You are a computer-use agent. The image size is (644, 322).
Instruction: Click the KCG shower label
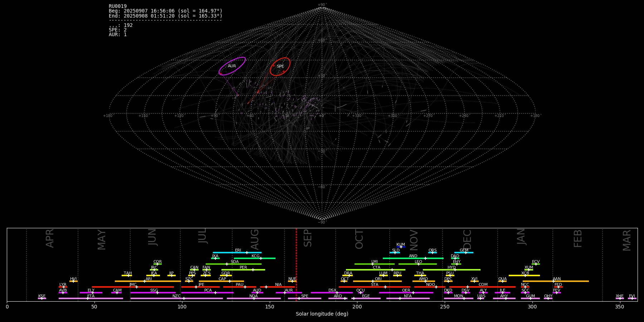(x=255, y=256)
